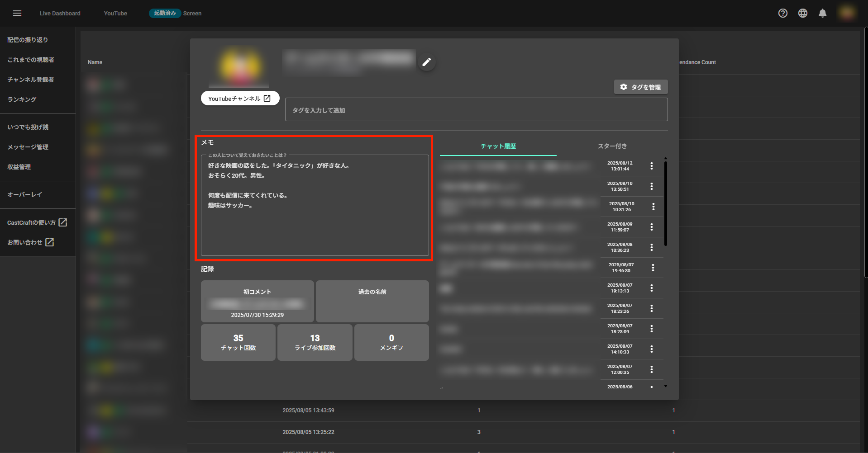The image size is (868, 453).
Task: Open the account avatar in the top bar
Action: [847, 13]
